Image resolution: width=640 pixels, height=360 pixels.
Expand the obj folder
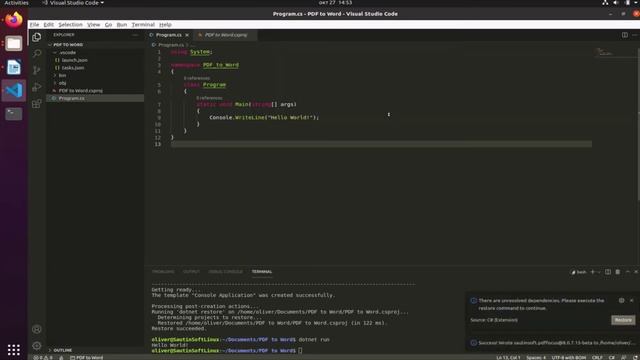coord(95,83)
